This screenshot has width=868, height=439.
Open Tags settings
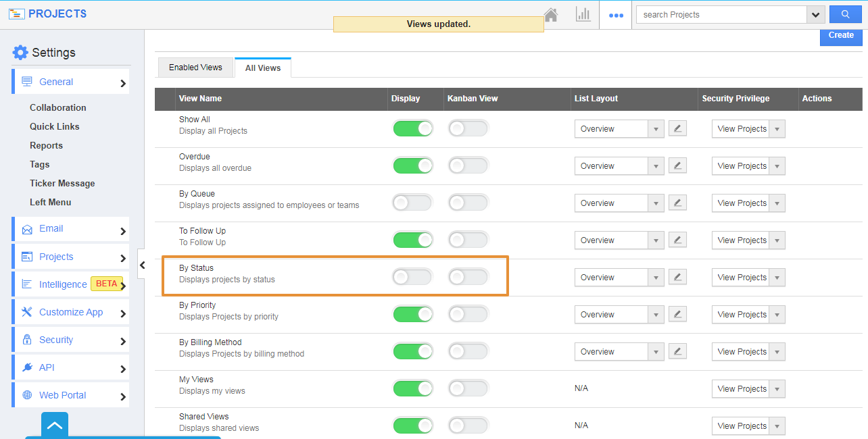(40, 164)
